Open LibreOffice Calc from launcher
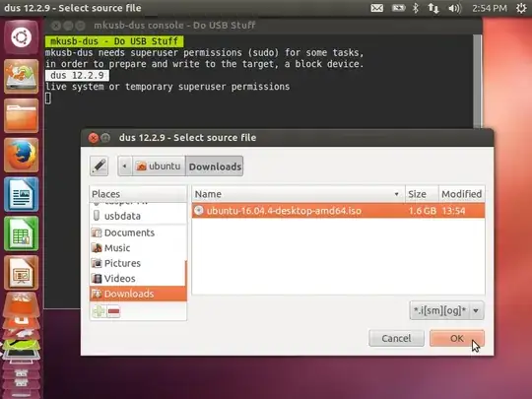 [21, 233]
